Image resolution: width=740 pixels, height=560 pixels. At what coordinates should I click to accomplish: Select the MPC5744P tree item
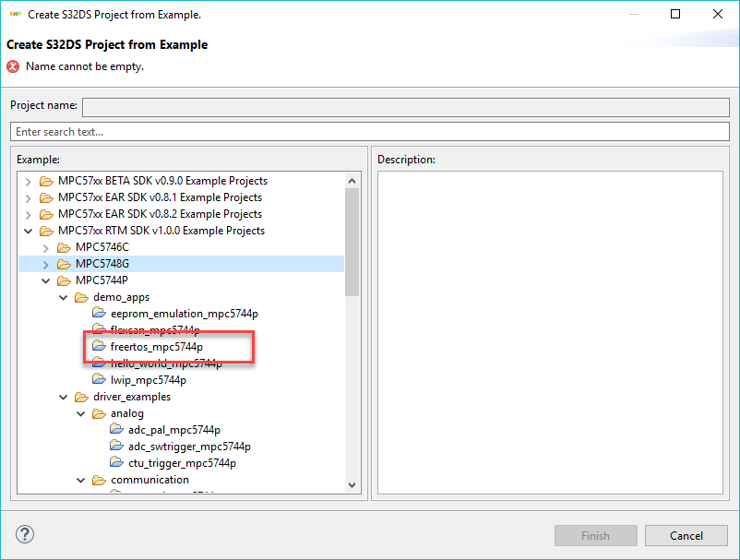101,280
